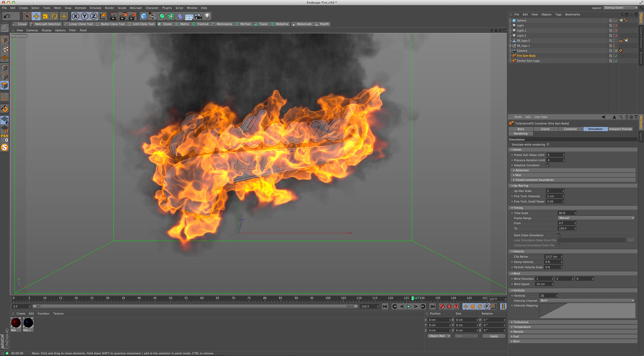Click the MoText button
644x356 pixels.
pyautogui.click(x=244, y=24)
